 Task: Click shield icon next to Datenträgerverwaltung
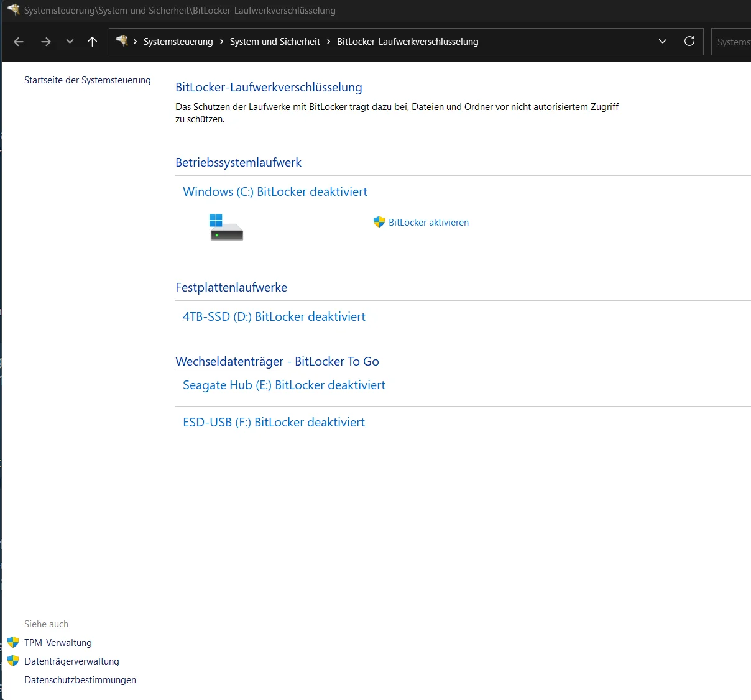click(x=13, y=661)
